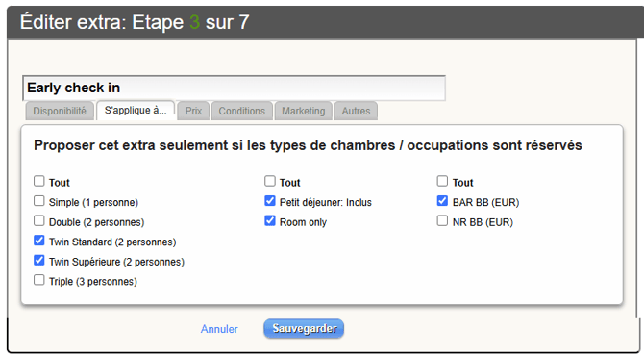Check the first Tout checkbox for room types
Viewport: 644px width, 356px height.
(x=39, y=181)
